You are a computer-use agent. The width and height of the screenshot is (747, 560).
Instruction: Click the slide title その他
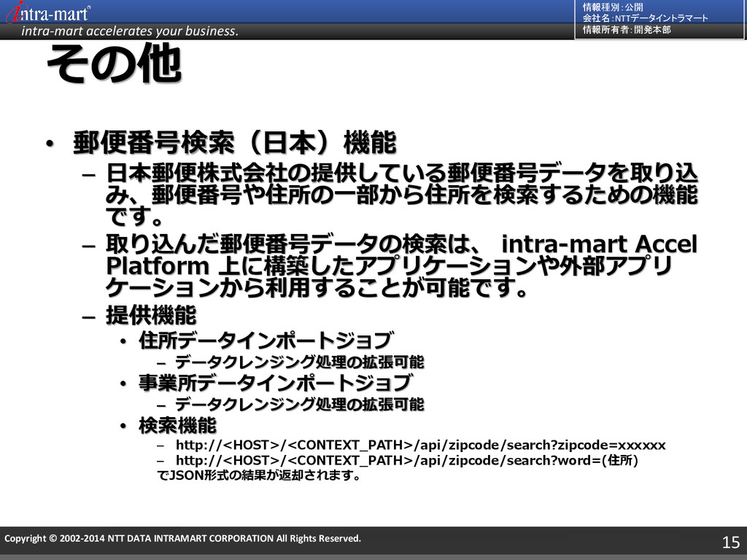pyautogui.click(x=115, y=63)
